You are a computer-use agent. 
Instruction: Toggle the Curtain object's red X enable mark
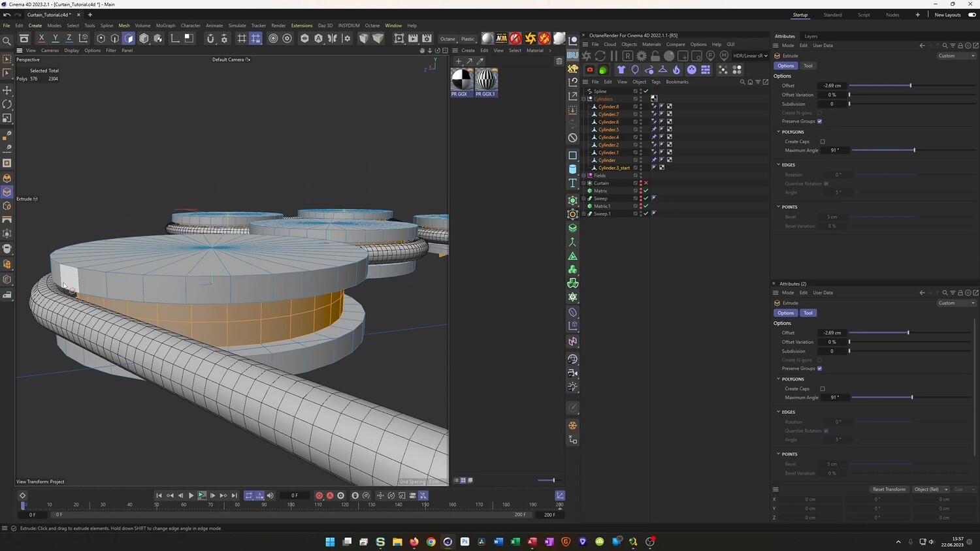coord(646,183)
